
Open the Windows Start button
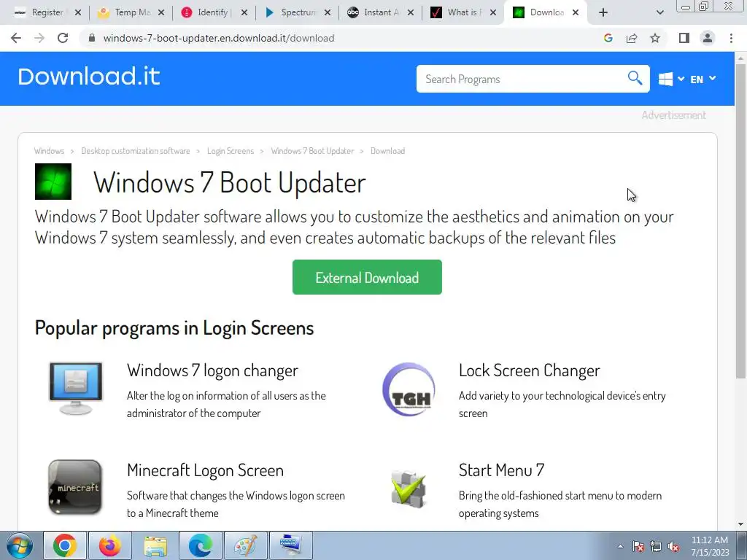[x=19, y=545]
